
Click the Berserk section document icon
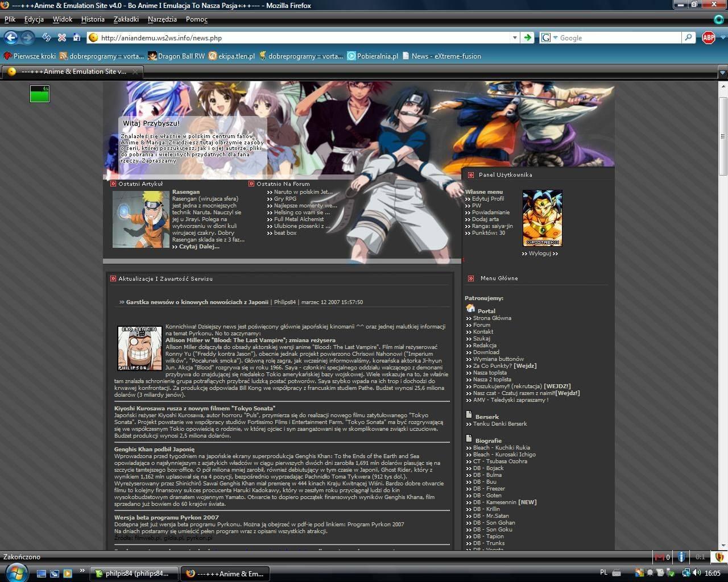coord(469,415)
